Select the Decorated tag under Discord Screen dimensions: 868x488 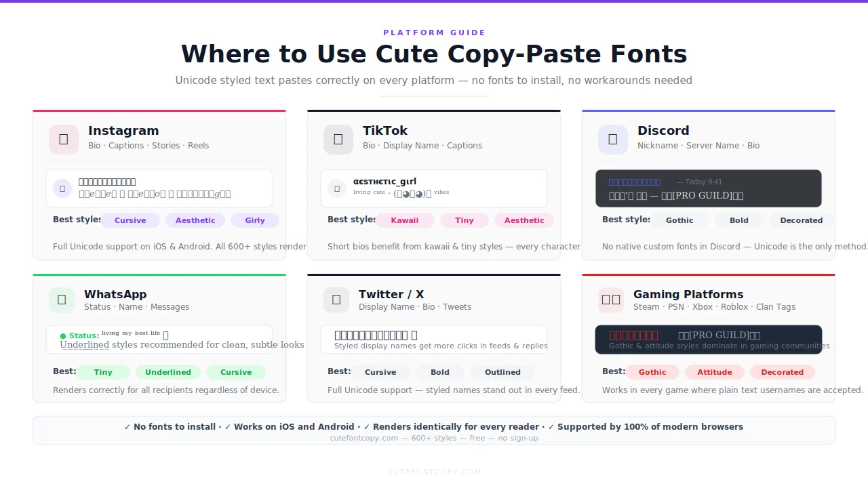coord(802,220)
